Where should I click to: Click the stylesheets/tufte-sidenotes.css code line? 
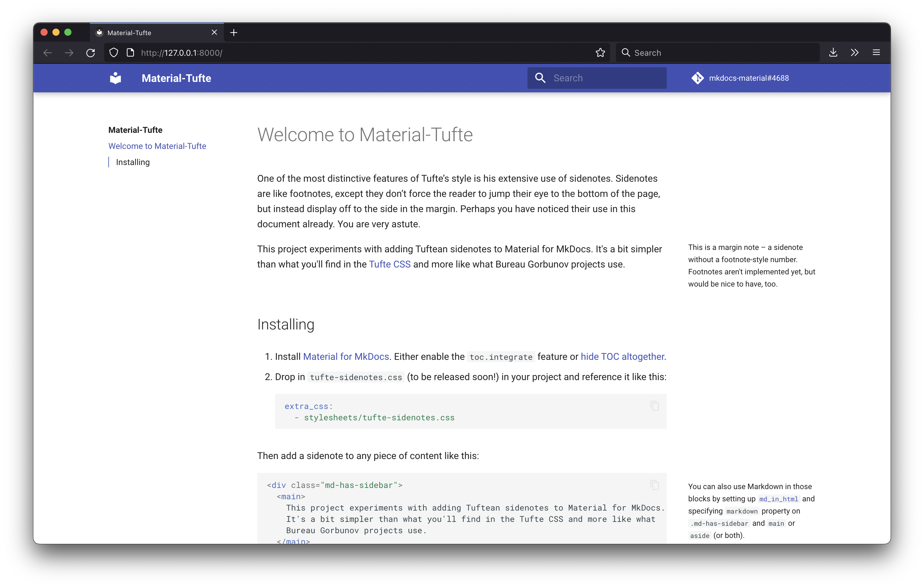(x=379, y=418)
